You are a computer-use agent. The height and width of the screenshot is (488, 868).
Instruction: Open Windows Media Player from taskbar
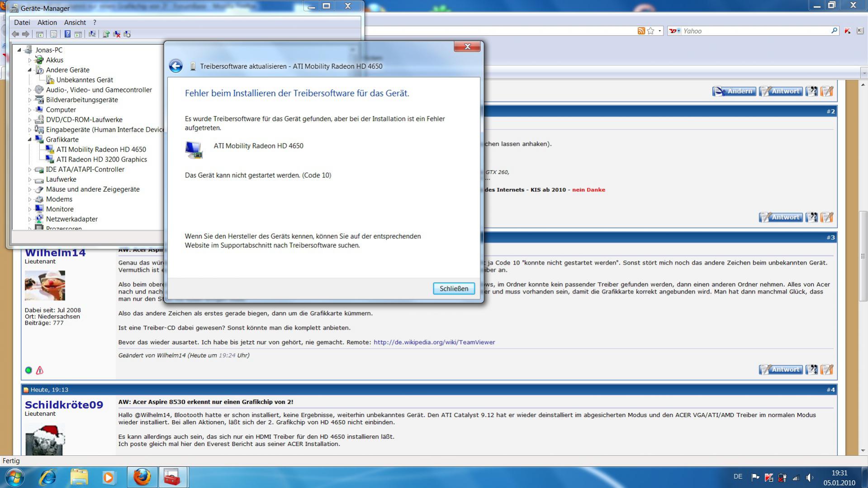(x=109, y=478)
